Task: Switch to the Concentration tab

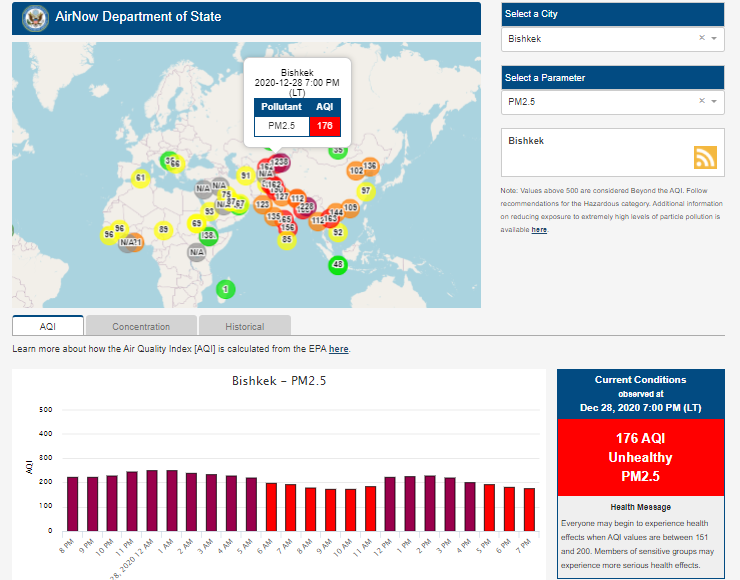Action: point(141,326)
